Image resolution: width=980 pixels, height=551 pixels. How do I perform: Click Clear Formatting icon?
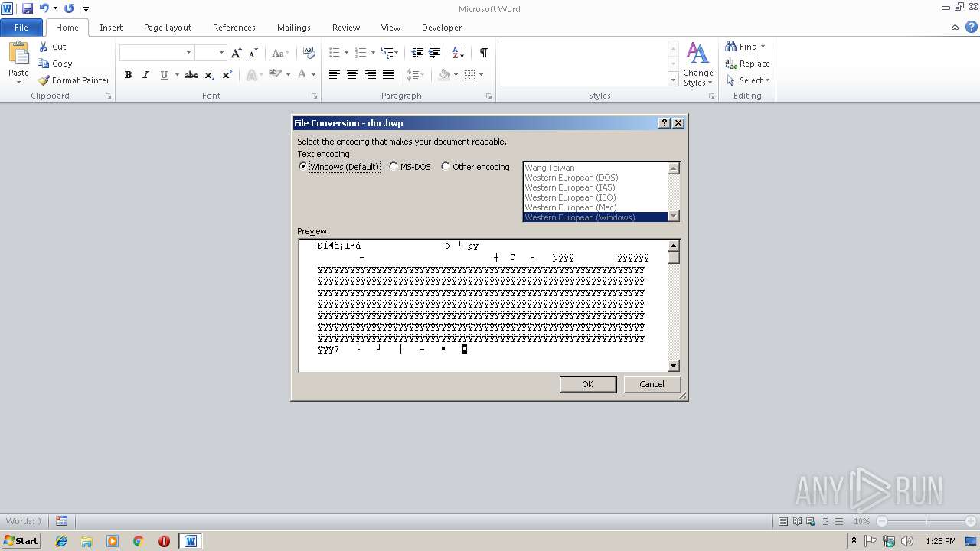pos(309,53)
